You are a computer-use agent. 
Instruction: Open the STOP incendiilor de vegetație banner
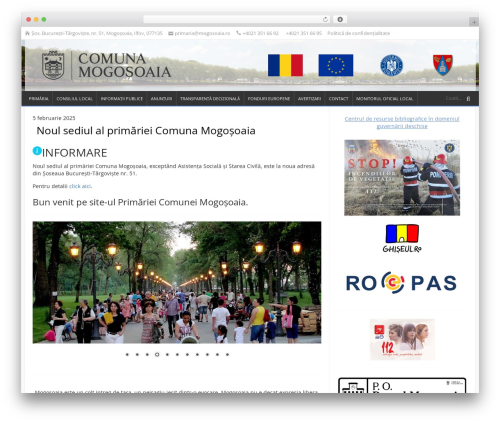pyautogui.click(x=402, y=177)
